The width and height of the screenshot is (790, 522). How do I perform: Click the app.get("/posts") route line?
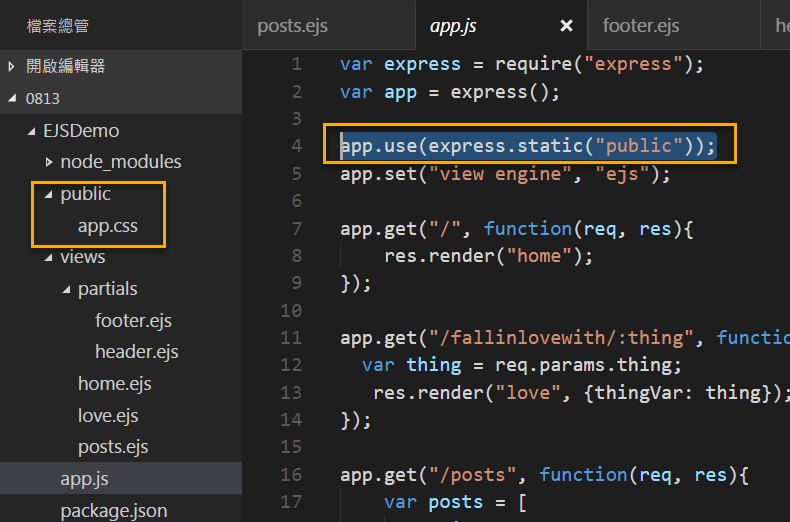point(544,475)
